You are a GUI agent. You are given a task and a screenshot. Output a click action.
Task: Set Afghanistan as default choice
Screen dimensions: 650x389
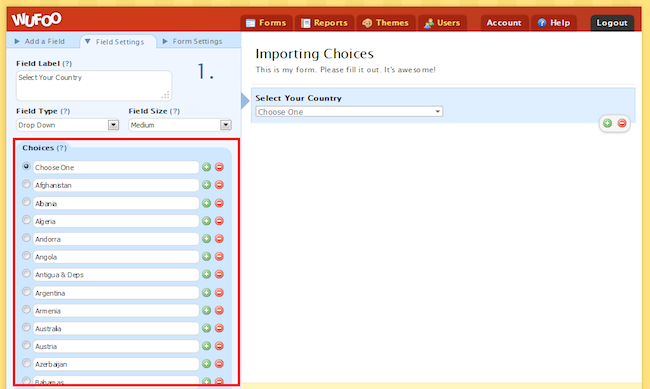[27, 184]
